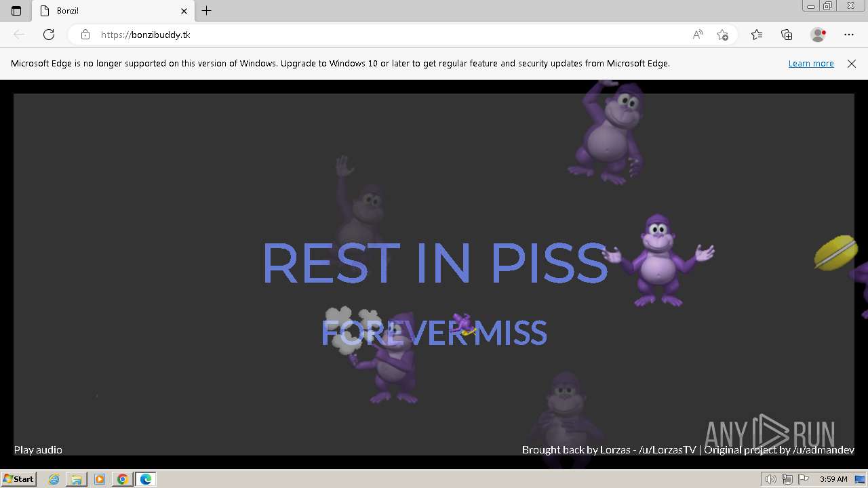Viewport: 868px width, 488px height.
Task: Open network status tray icon
Action: 787,479
